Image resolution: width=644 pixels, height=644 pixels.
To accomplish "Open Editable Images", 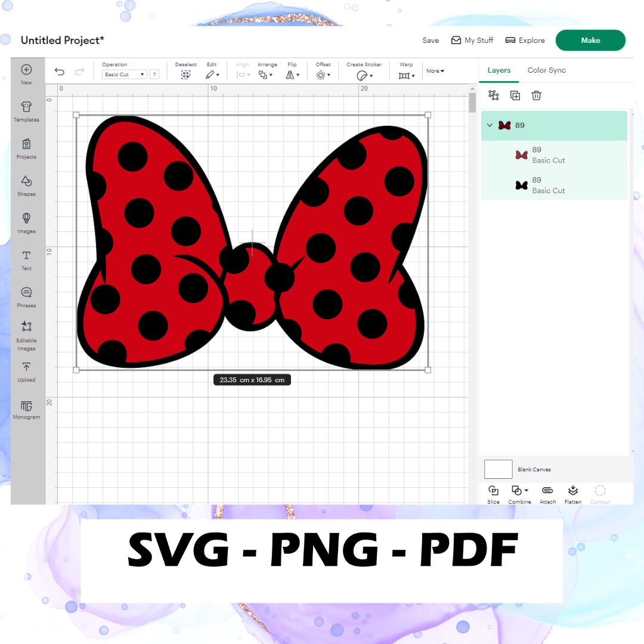I will [x=26, y=336].
